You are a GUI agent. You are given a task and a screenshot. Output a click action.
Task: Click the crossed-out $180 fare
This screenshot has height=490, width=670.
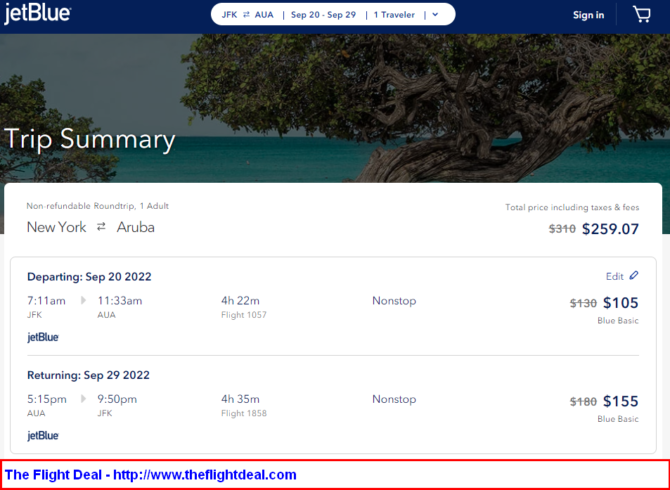[x=583, y=402]
